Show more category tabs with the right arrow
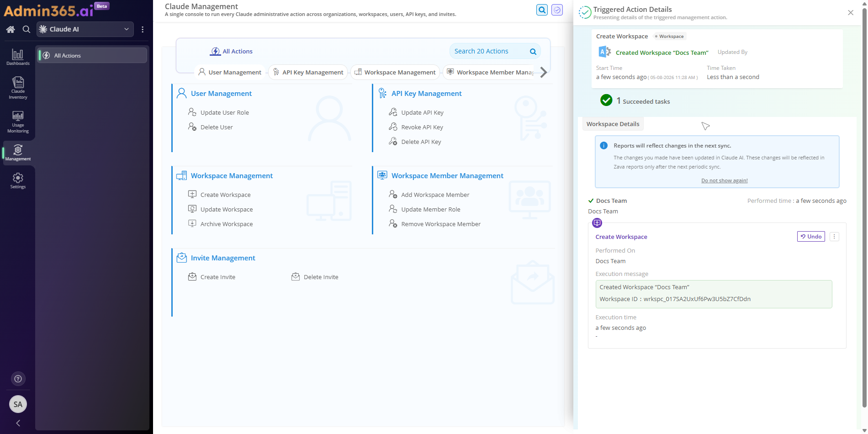The height and width of the screenshot is (434, 868). pyautogui.click(x=543, y=72)
